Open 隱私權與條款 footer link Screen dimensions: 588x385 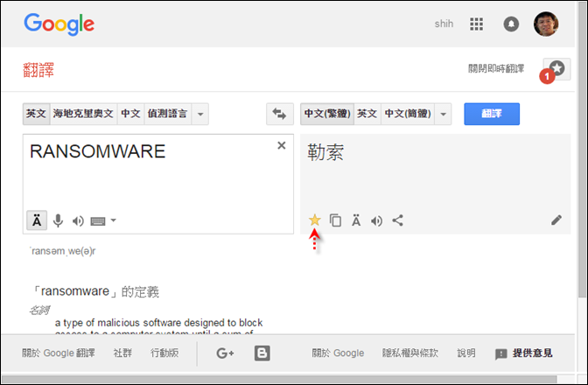point(409,353)
